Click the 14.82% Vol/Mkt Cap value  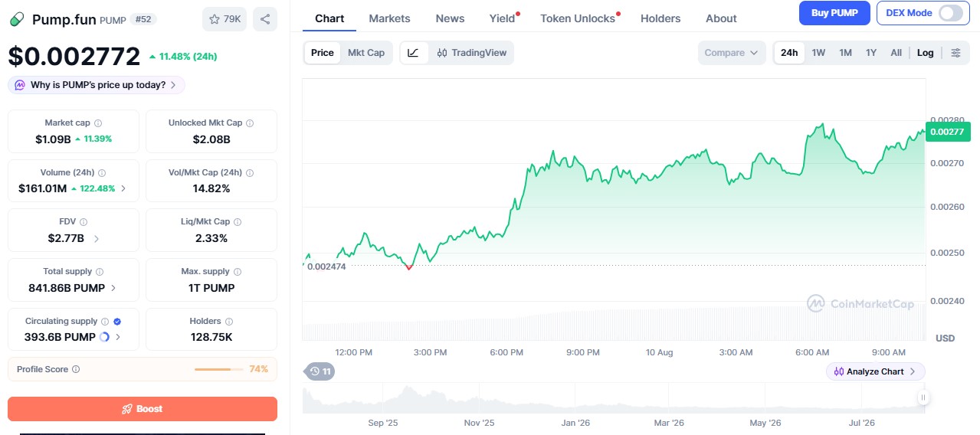[x=211, y=188]
